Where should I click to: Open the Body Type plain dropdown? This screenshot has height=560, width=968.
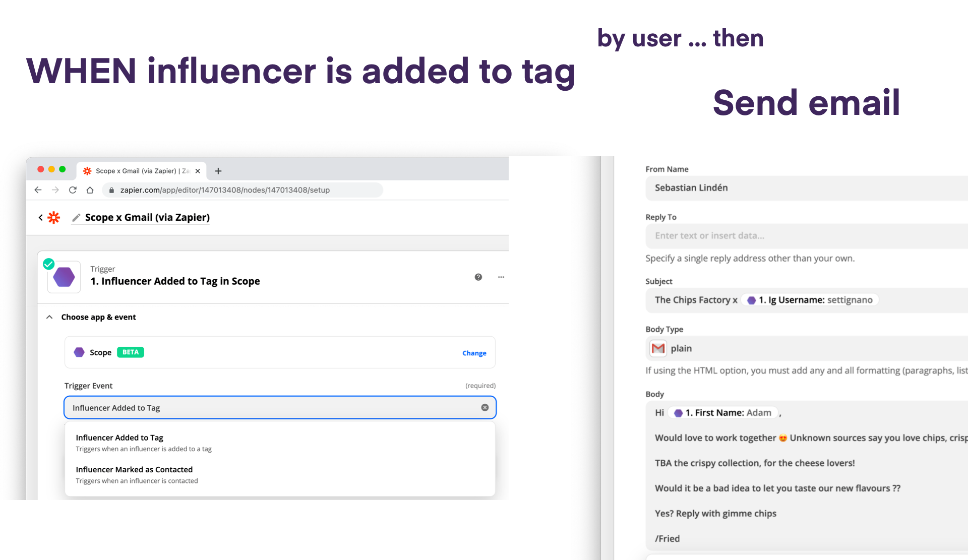(x=807, y=348)
